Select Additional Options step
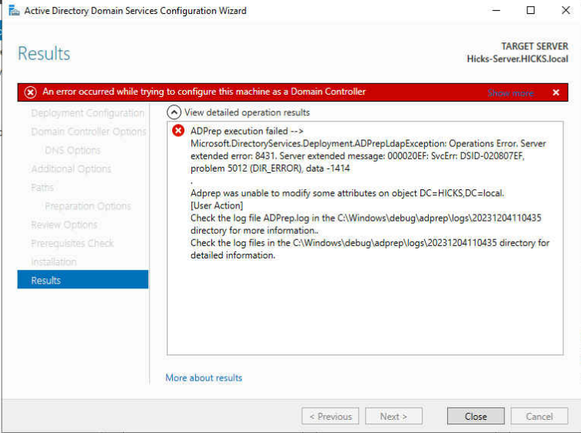The image size is (581, 433). tap(71, 169)
